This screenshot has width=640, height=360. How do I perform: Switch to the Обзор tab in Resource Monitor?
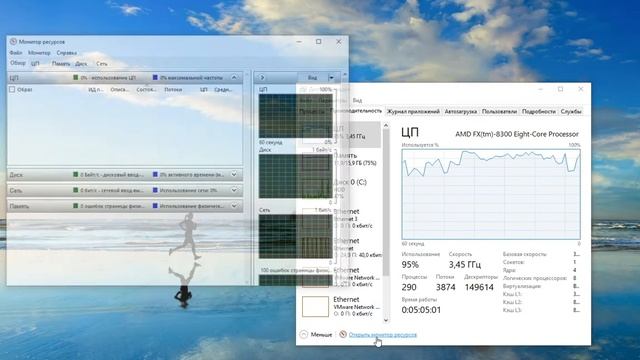coord(18,63)
